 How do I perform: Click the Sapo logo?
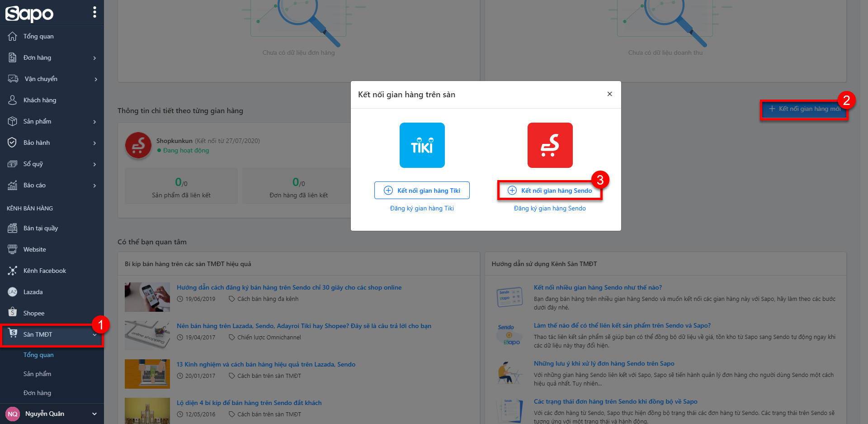(x=29, y=14)
